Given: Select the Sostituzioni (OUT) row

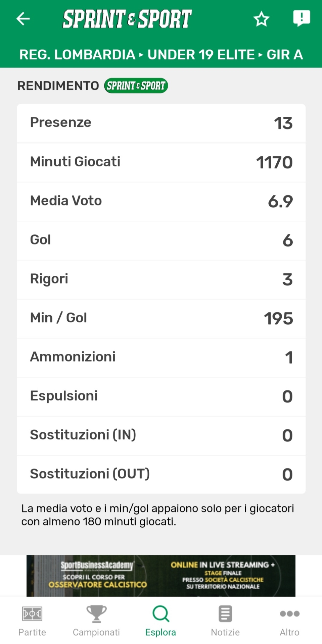Looking at the screenshot, I should [x=161, y=474].
